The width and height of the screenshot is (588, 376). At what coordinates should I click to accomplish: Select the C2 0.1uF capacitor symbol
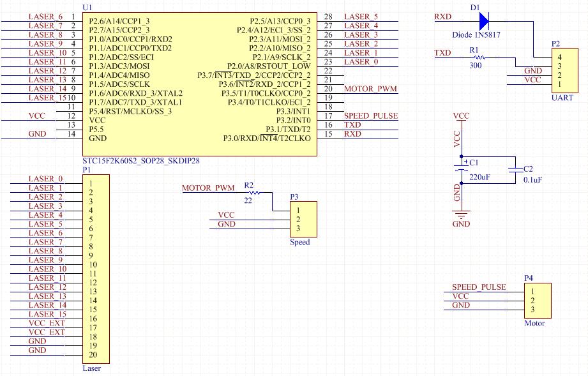[515, 170]
